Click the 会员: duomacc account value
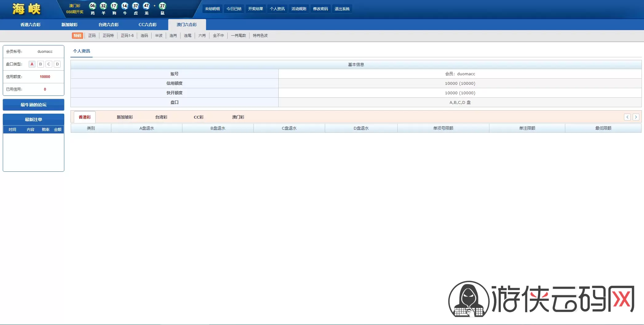This screenshot has width=644, height=325. [x=460, y=74]
